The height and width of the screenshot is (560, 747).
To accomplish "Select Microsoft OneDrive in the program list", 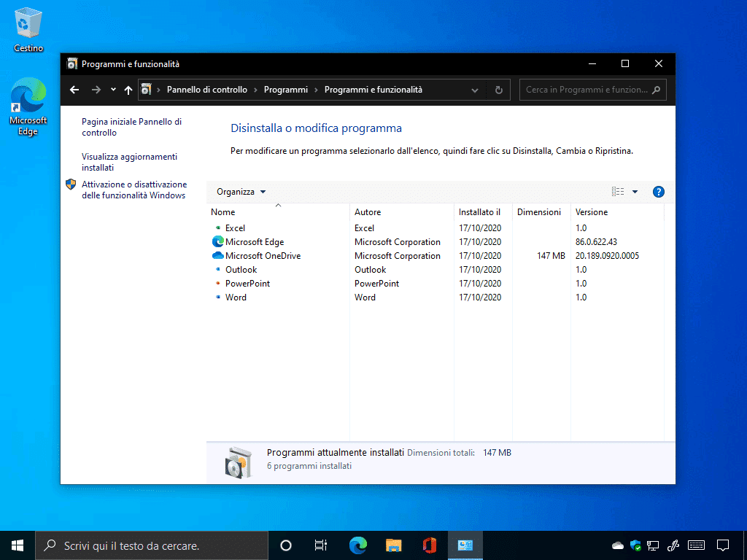I will pos(263,256).
